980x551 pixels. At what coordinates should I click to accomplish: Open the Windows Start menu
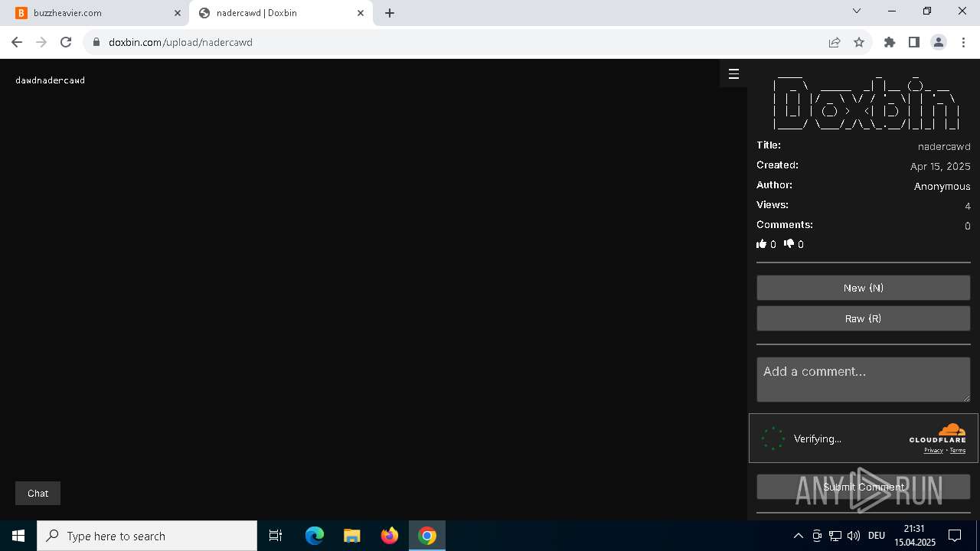(x=18, y=536)
